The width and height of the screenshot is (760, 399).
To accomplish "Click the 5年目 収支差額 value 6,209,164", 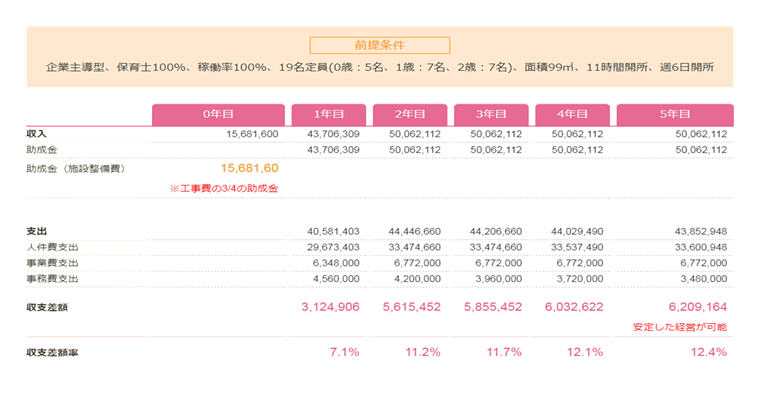I will (x=698, y=307).
